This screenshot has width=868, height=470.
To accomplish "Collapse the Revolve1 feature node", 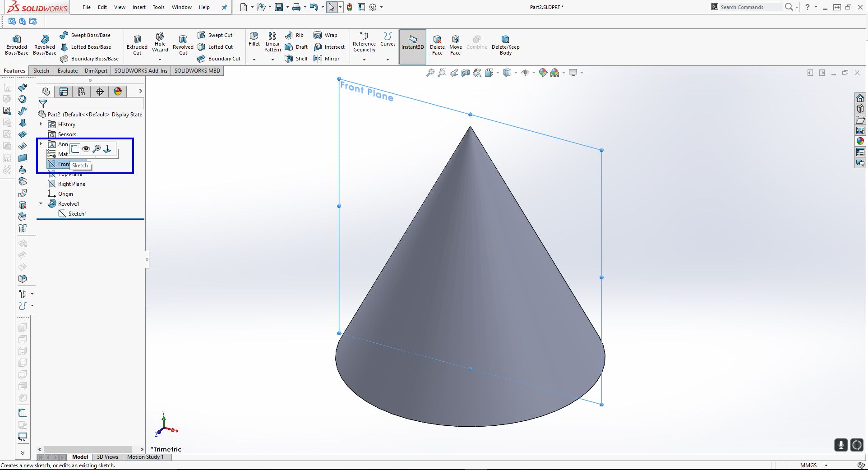I will pyautogui.click(x=41, y=203).
